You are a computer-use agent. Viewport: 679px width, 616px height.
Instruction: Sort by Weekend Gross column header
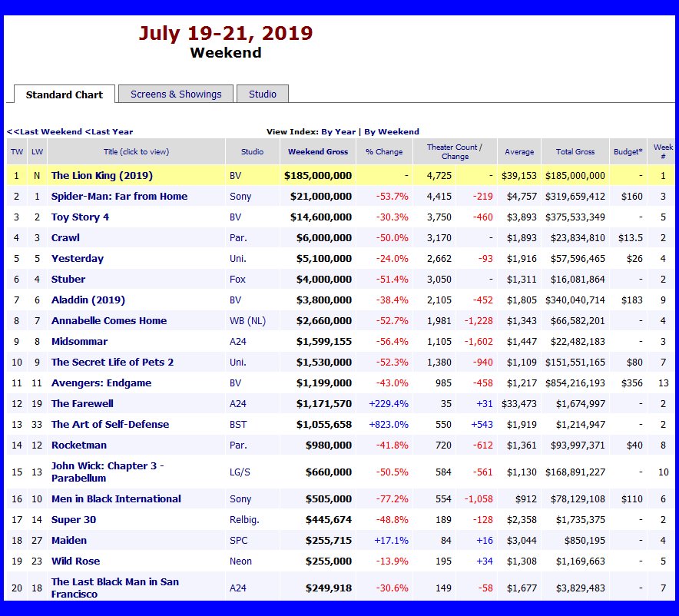317,151
